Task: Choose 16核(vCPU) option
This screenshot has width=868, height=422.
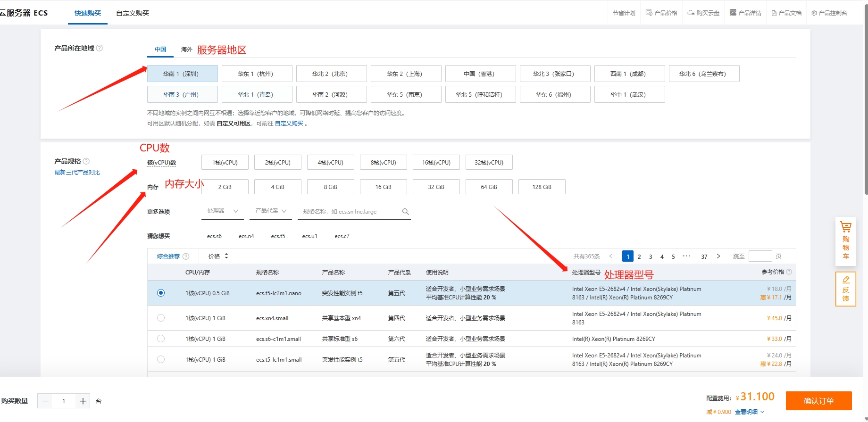Action: pyautogui.click(x=436, y=162)
